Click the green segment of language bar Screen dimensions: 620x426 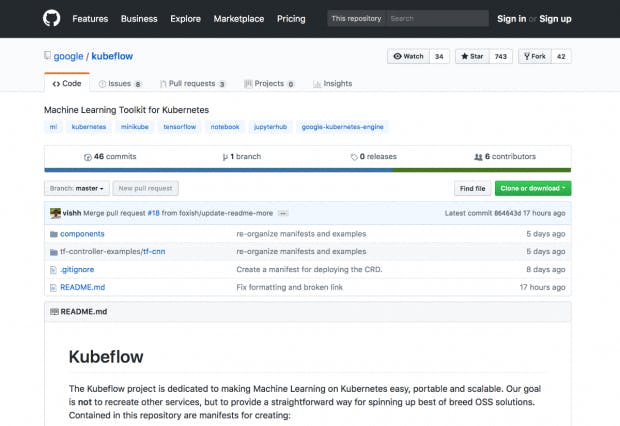tap(482, 170)
